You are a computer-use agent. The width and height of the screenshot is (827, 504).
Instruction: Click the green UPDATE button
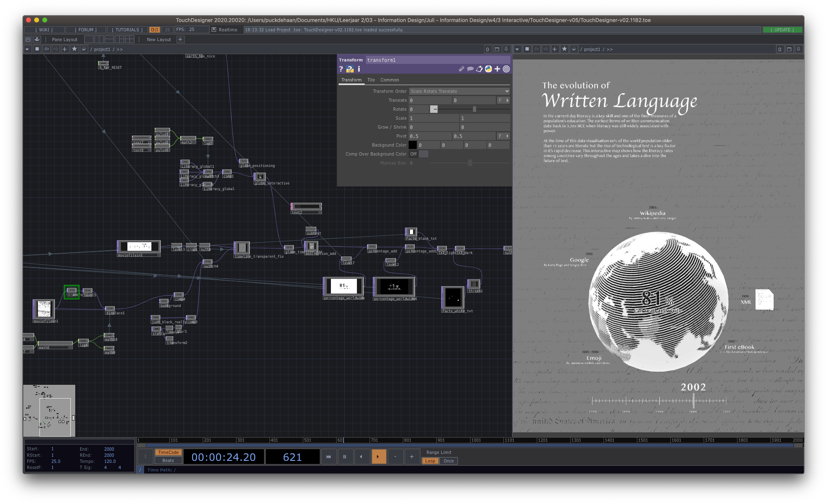pos(782,30)
